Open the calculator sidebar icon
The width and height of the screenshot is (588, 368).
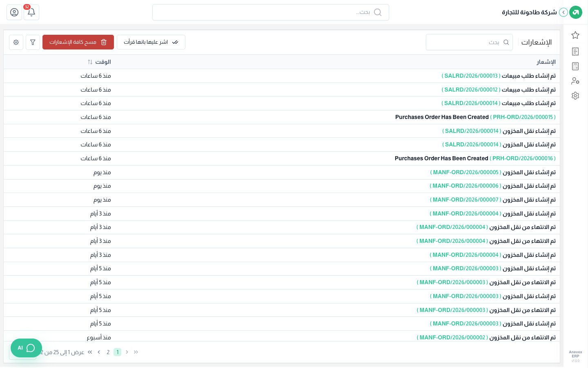click(575, 66)
